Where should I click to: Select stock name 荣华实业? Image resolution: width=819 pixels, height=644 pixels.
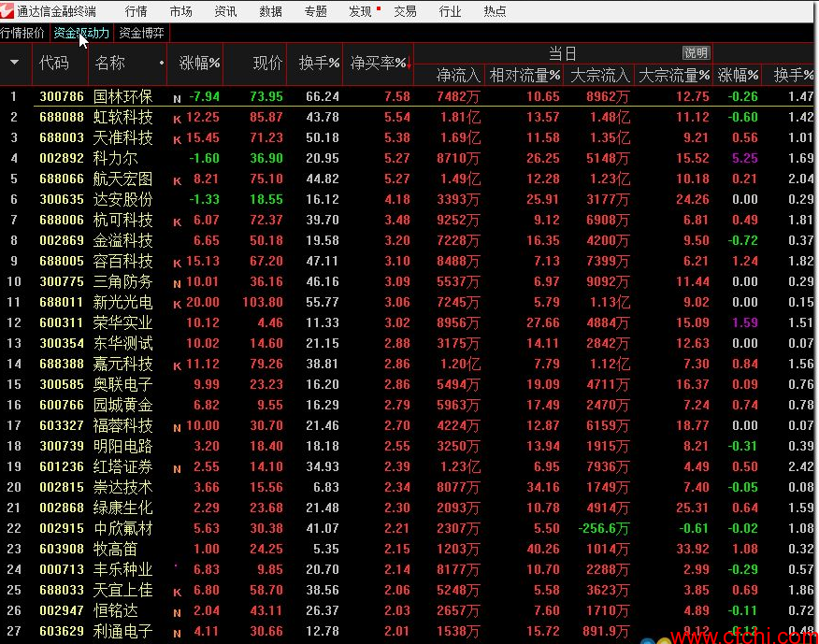pyautogui.click(x=122, y=322)
